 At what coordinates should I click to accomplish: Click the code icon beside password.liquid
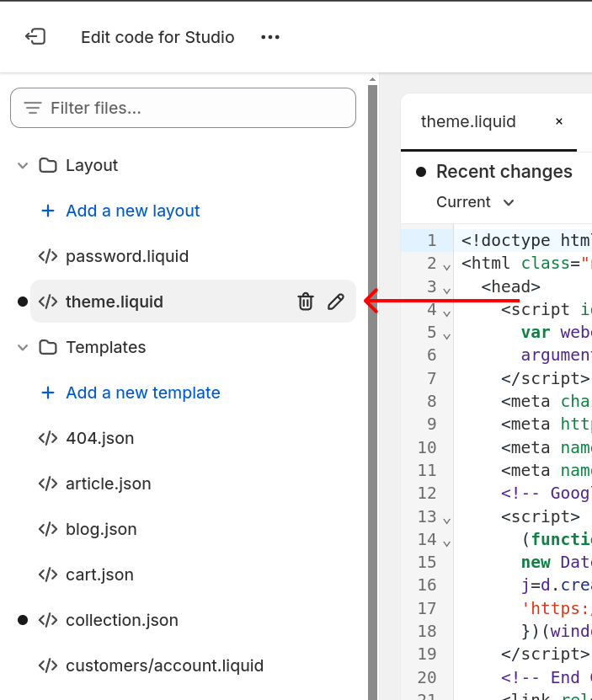48,256
